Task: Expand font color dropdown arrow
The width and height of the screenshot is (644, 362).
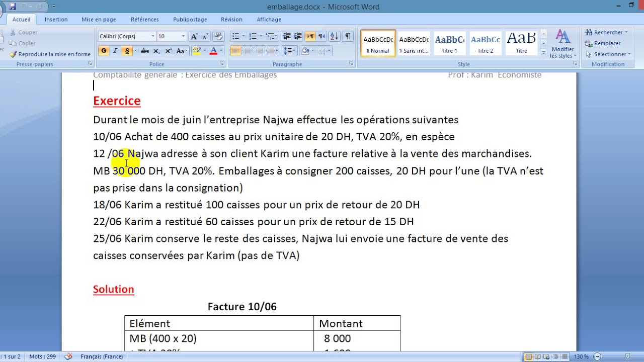Action: [x=221, y=51]
